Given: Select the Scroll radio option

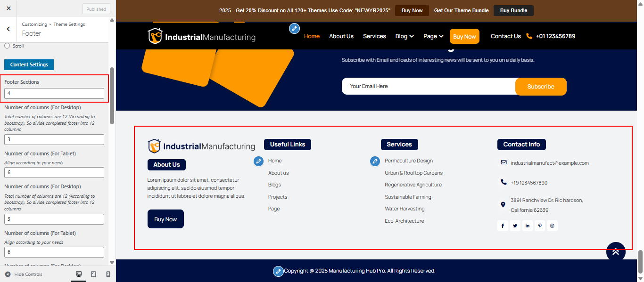Looking at the screenshot, I should [x=7, y=46].
